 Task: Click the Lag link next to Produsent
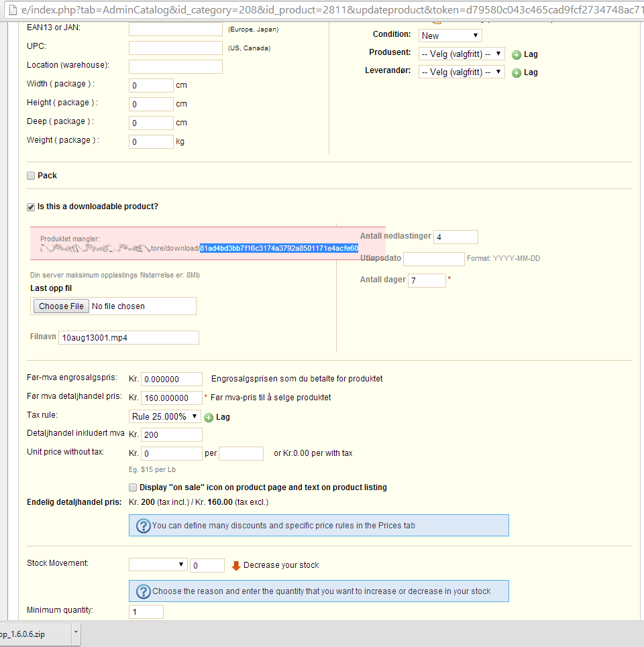tap(531, 54)
